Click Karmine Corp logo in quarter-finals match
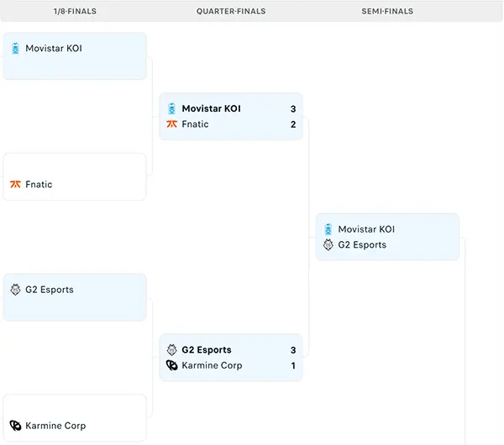The height and width of the screenshot is (445, 504). [171, 365]
